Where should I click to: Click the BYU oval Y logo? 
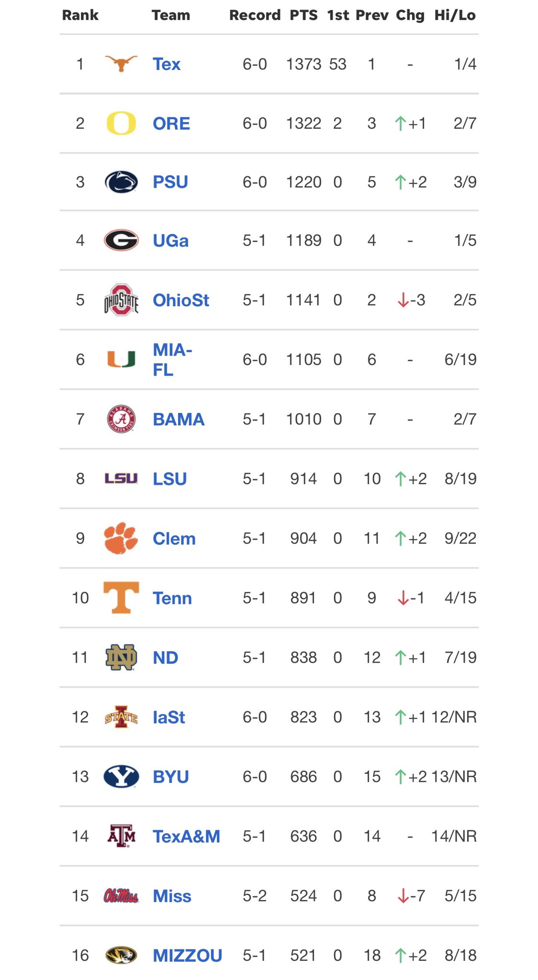121,776
